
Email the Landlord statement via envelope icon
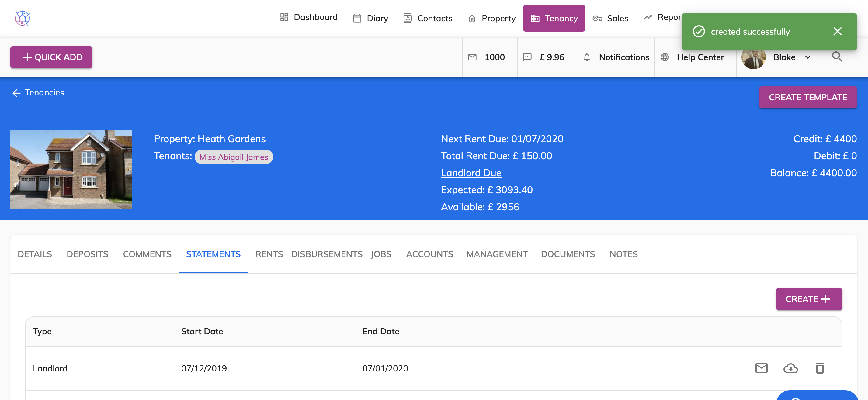[x=761, y=368]
